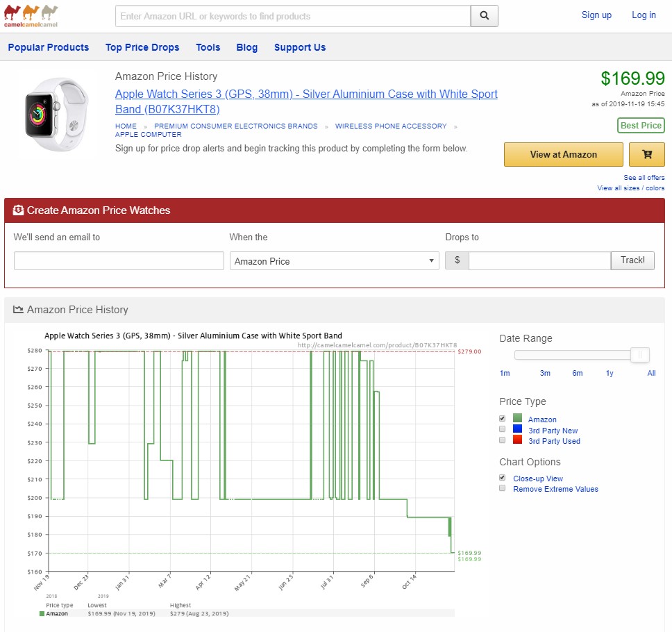Click the 3rd Party Used label
The width and height of the screenshot is (672, 632).
point(554,441)
